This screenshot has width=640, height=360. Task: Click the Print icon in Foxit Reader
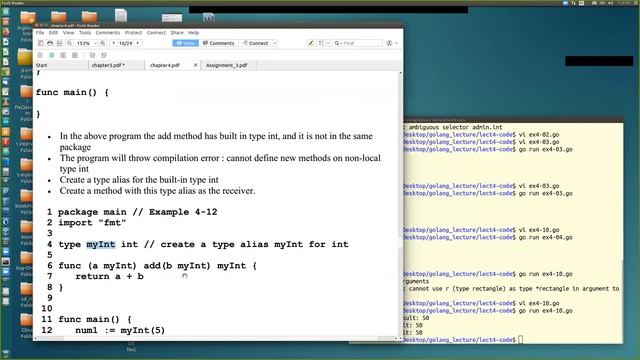[x=50, y=43]
